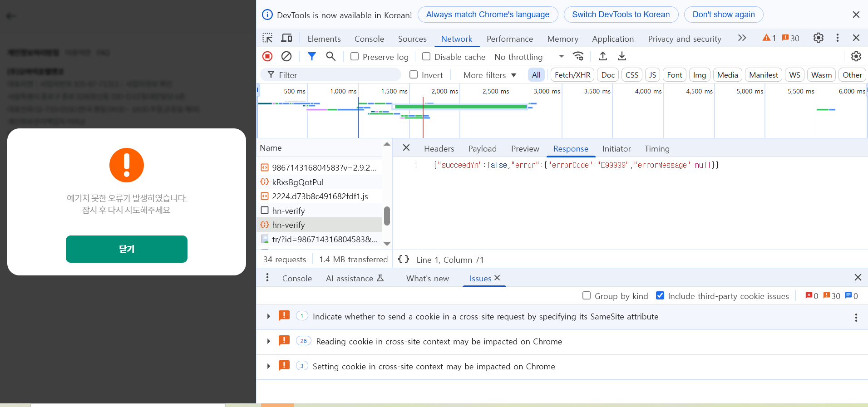Open the No throttling dropdown
Viewport: 868px width, 407px height.
pos(529,57)
